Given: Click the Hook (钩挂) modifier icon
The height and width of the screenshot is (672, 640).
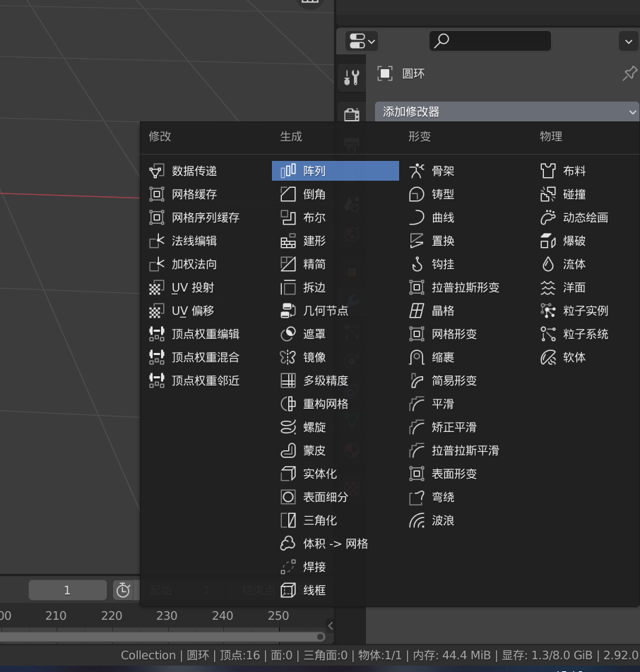Looking at the screenshot, I should point(417,264).
